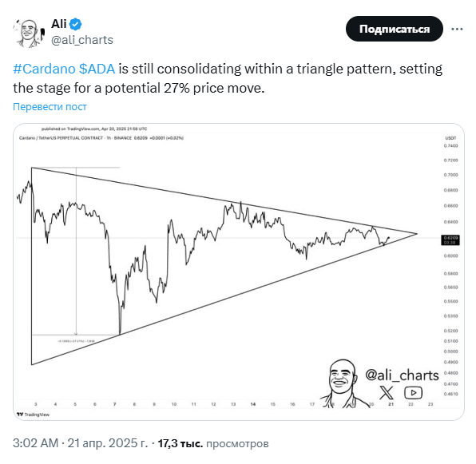This screenshot has height=464, width=476.
Task: Click Перевести пост translate link
Action: click(50, 107)
